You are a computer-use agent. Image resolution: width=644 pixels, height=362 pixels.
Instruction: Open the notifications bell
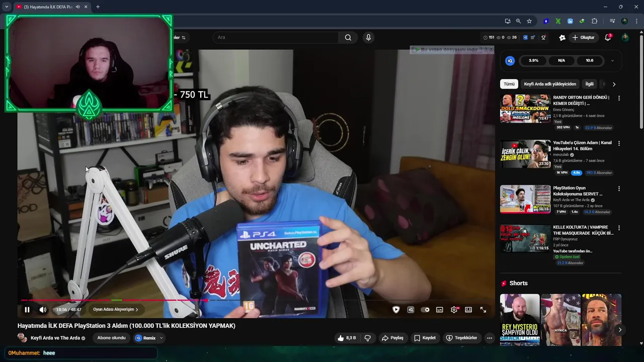[608, 37]
